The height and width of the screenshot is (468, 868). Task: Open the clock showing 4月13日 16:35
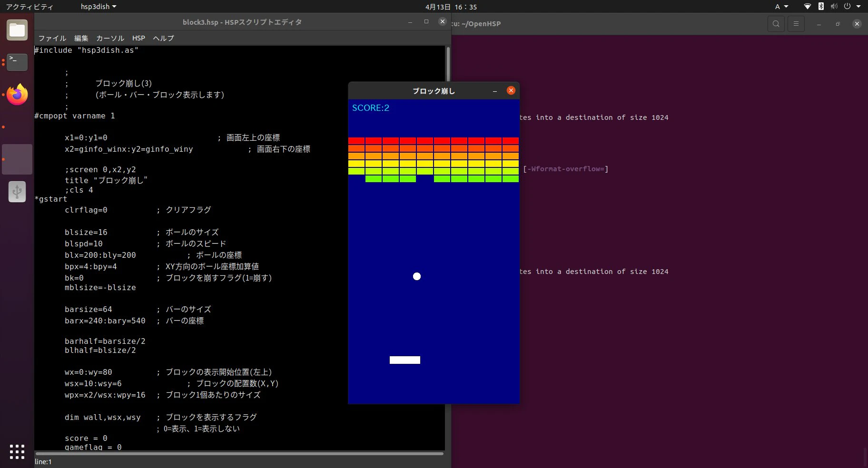click(451, 7)
